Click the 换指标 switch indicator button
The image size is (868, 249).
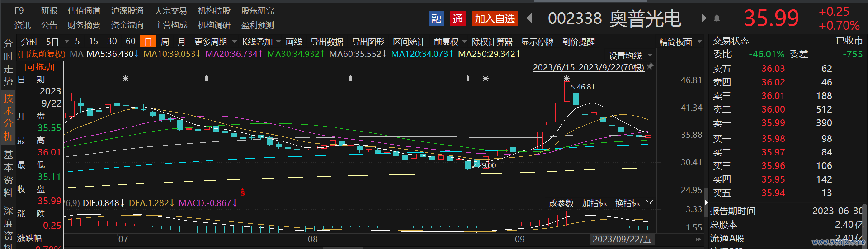coord(627,203)
